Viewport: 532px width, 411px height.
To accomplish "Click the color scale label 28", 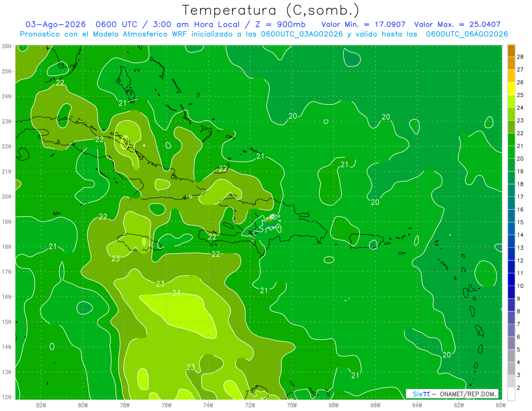I will point(520,57).
